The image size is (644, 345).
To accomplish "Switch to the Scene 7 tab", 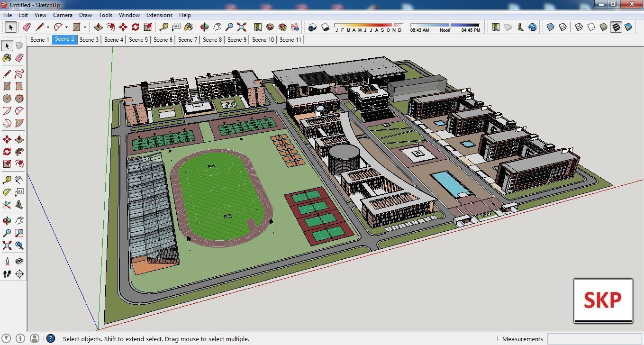I will click(187, 40).
